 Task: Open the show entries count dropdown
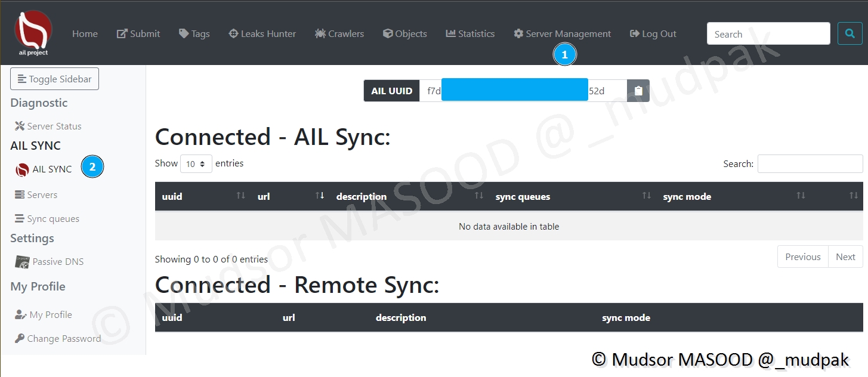pyautogui.click(x=196, y=164)
